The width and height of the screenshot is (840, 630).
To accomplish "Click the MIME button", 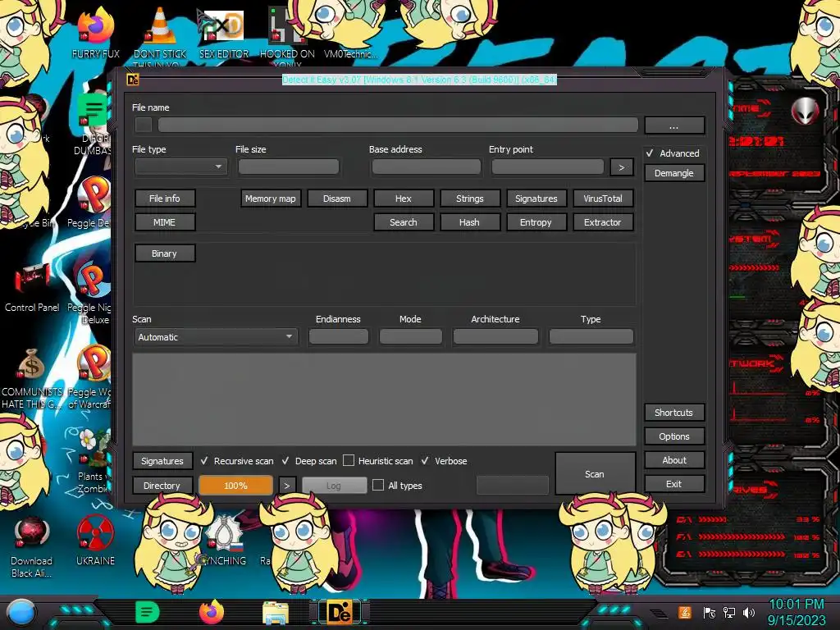I will coord(164,221).
